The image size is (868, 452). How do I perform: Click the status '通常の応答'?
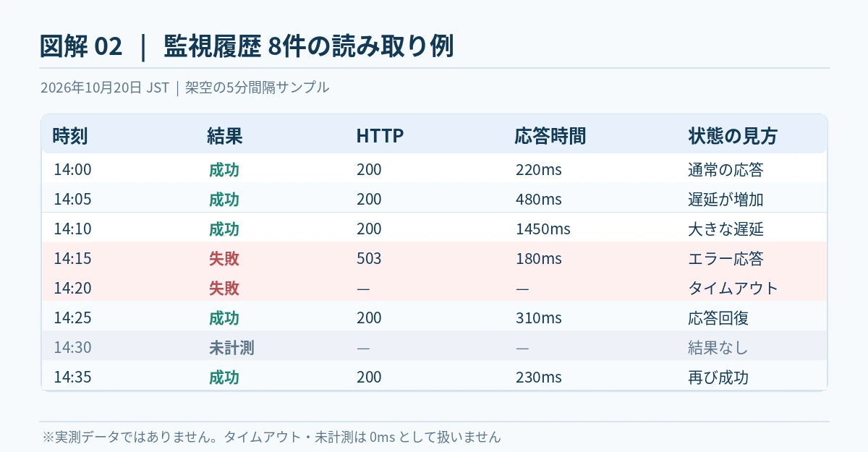point(726,170)
